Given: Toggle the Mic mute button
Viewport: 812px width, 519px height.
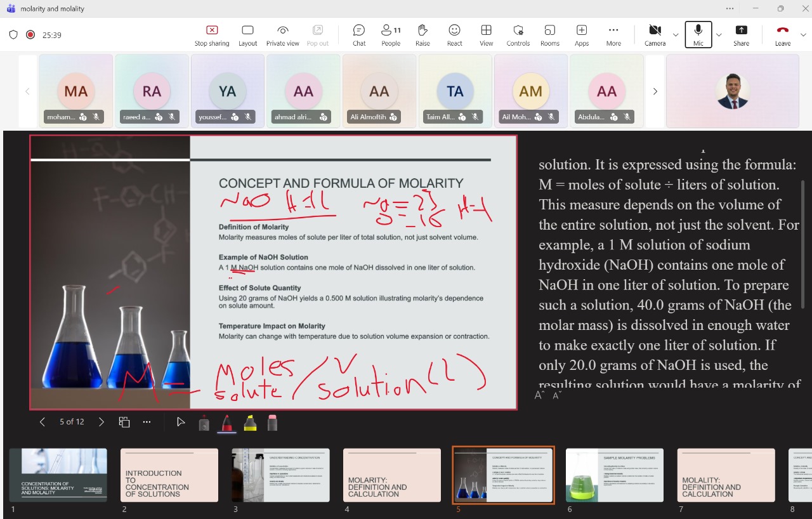Looking at the screenshot, I should [698, 35].
